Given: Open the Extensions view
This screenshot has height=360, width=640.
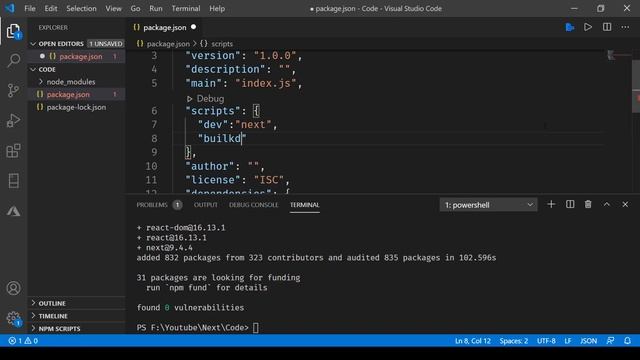Looking at the screenshot, I should coord(13,151).
